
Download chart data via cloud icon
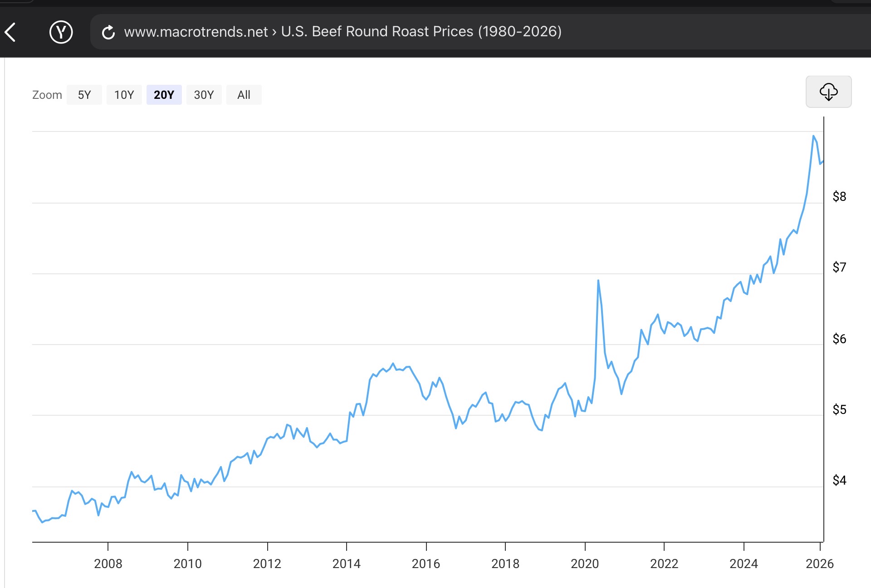(828, 92)
